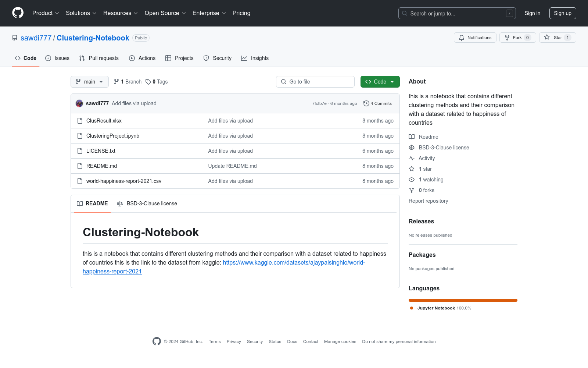The height and width of the screenshot is (368, 588).
Task: Click the Sign in link
Action: point(533,13)
